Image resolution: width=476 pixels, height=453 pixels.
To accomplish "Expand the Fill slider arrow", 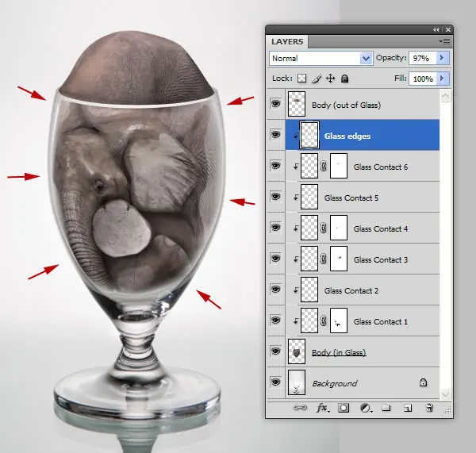I will click(x=443, y=79).
